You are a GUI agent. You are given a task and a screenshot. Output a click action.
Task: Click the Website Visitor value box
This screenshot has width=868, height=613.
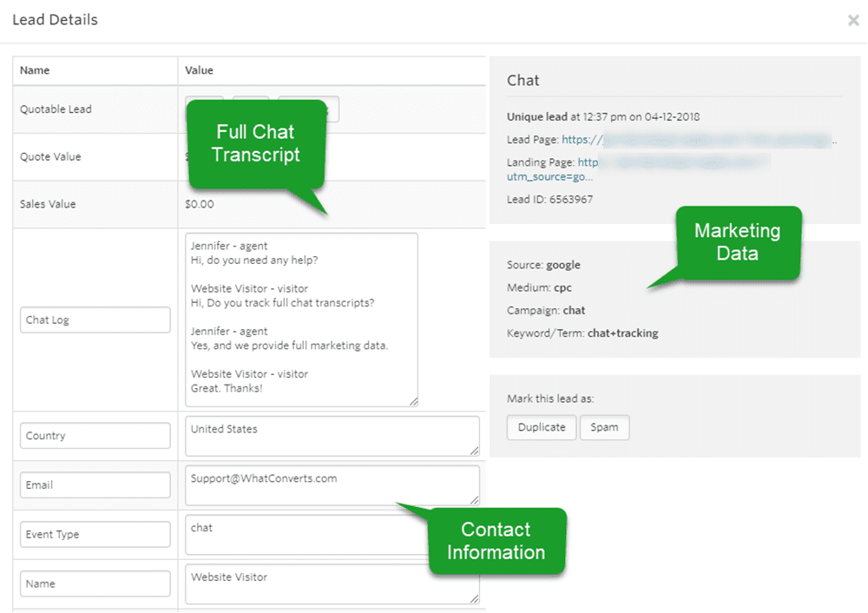point(332,583)
